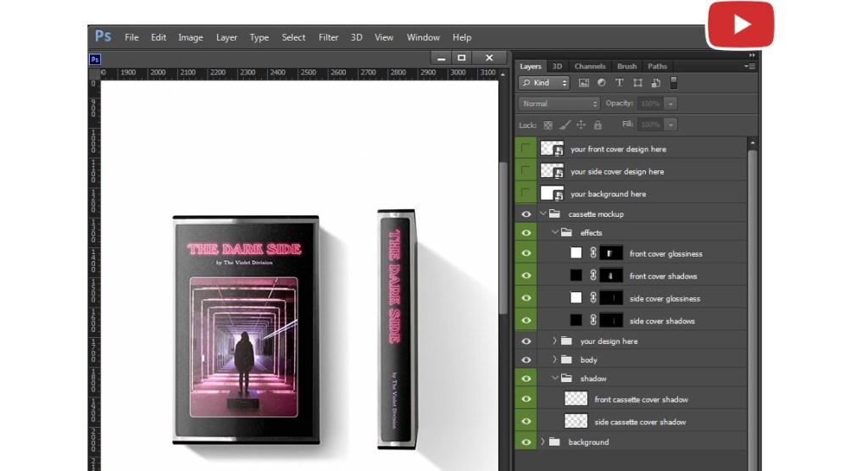
Task: Click cassette mockup folder icon
Action: (554, 213)
